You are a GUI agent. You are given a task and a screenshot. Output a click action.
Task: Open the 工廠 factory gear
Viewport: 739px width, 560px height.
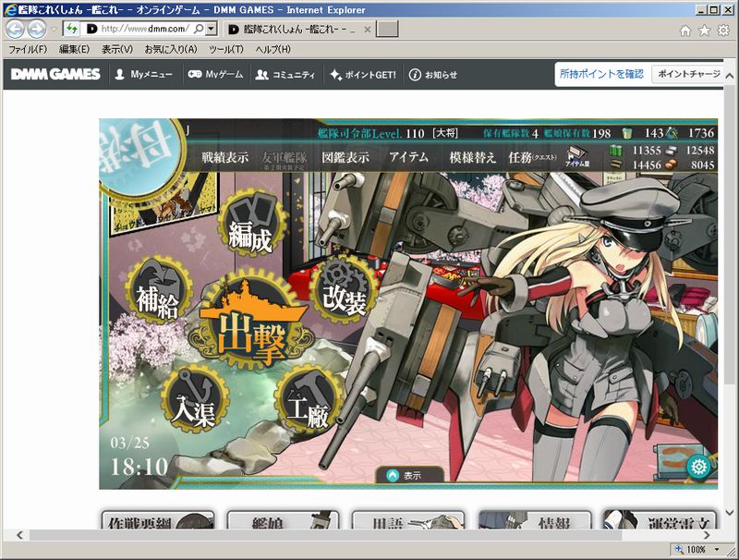point(309,399)
